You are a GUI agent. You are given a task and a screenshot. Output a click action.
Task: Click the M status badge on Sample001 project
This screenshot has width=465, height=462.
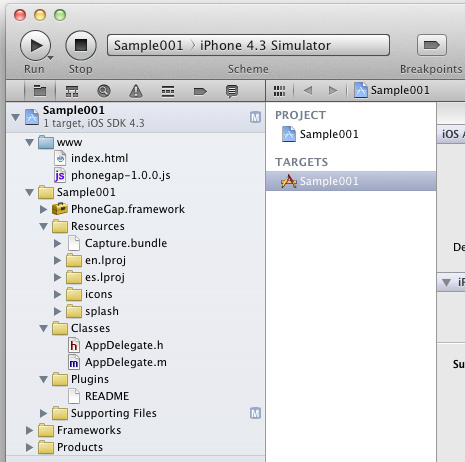pos(255,117)
